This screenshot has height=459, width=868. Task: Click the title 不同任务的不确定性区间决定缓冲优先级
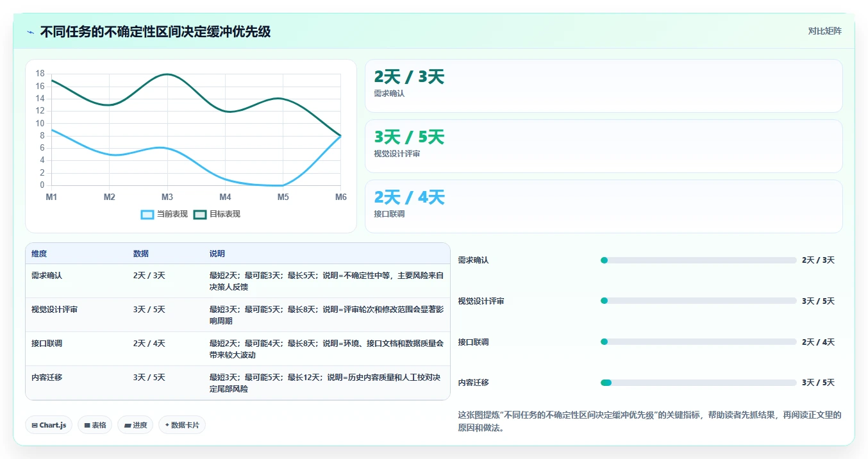[155, 31]
